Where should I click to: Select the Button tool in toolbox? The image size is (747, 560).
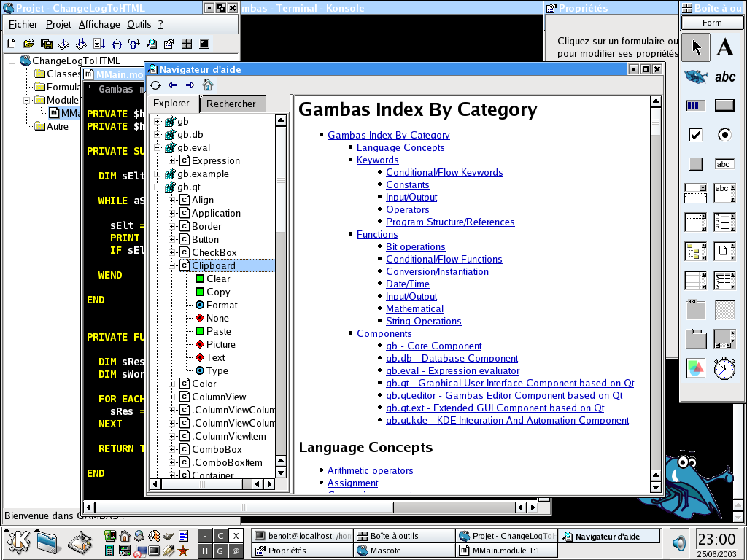click(724, 106)
